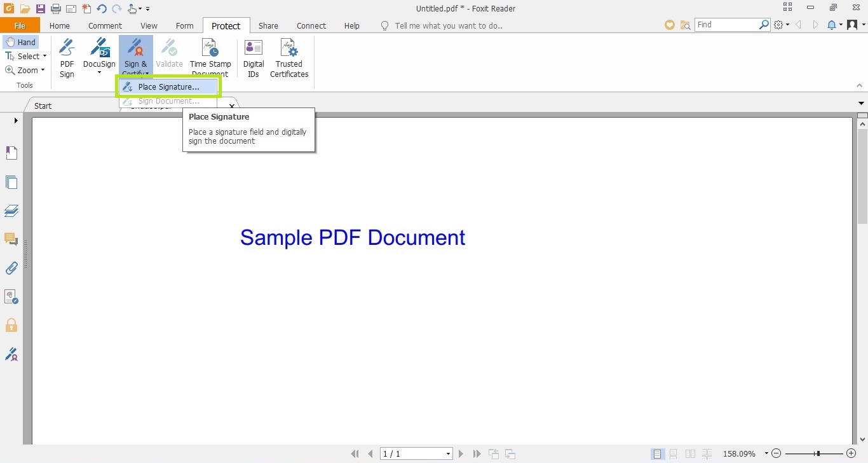
Task: Click the Hand tool button
Action: point(21,42)
